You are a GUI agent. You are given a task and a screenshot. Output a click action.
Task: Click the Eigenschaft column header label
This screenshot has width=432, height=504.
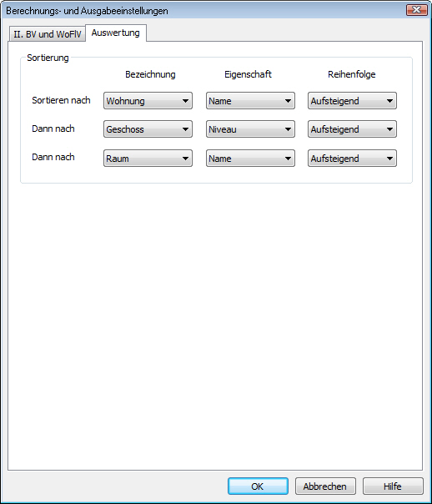pyautogui.click(x=248, y=74)
